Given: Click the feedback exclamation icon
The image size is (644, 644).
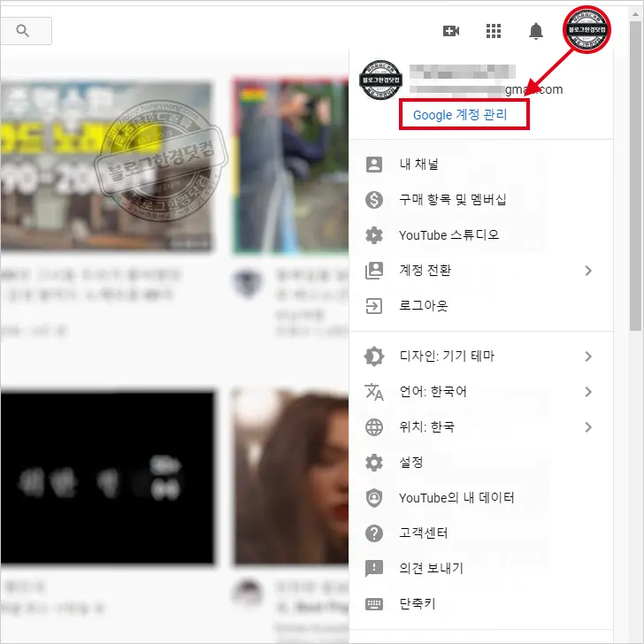Looking at the screenshot, I should pos(374,569).
